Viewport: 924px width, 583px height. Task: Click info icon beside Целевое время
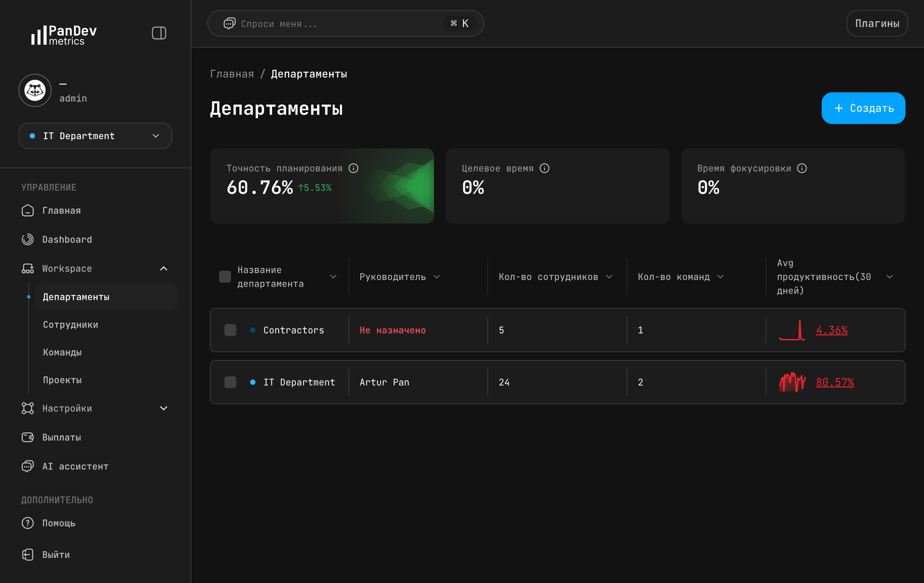544,169
